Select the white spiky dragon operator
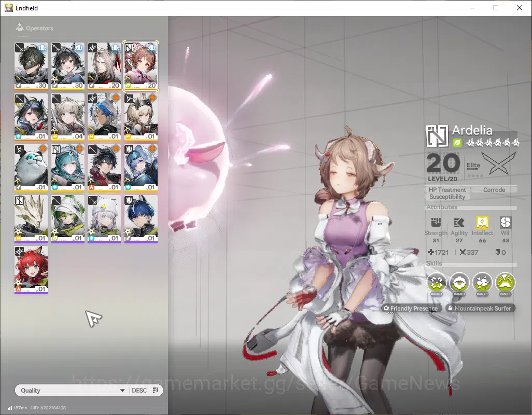 point(31,218)
